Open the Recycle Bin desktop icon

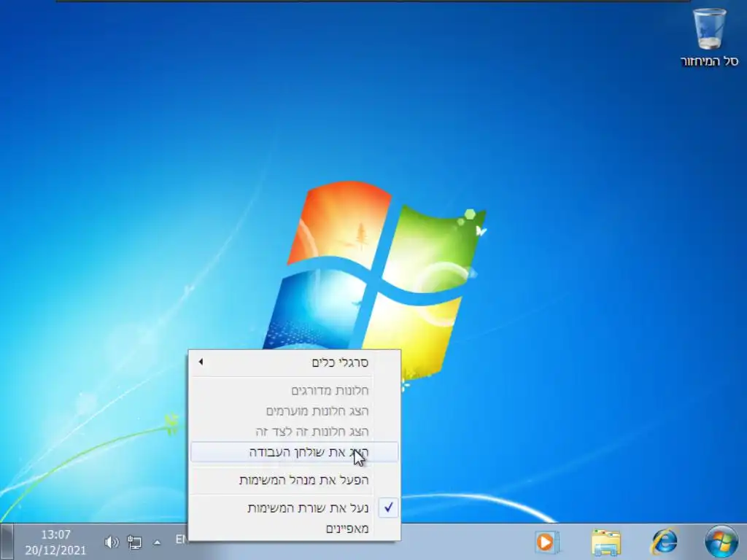pos(709,37)
